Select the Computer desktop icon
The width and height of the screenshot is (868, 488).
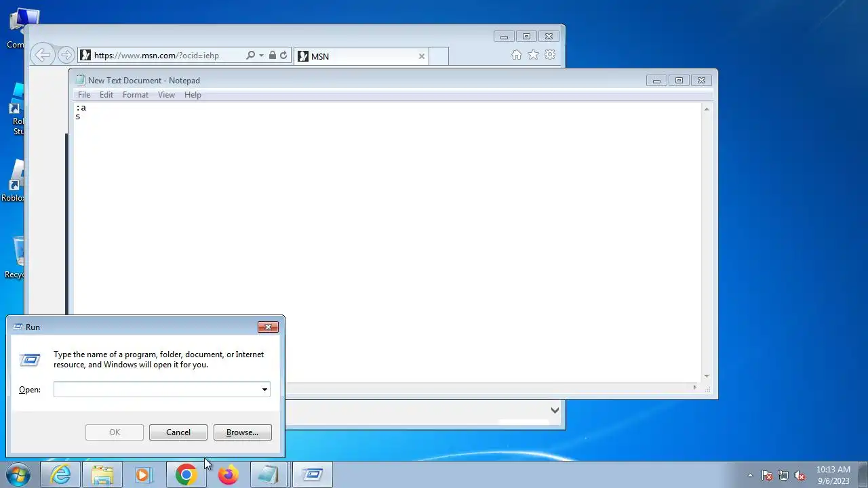point(16,28)
